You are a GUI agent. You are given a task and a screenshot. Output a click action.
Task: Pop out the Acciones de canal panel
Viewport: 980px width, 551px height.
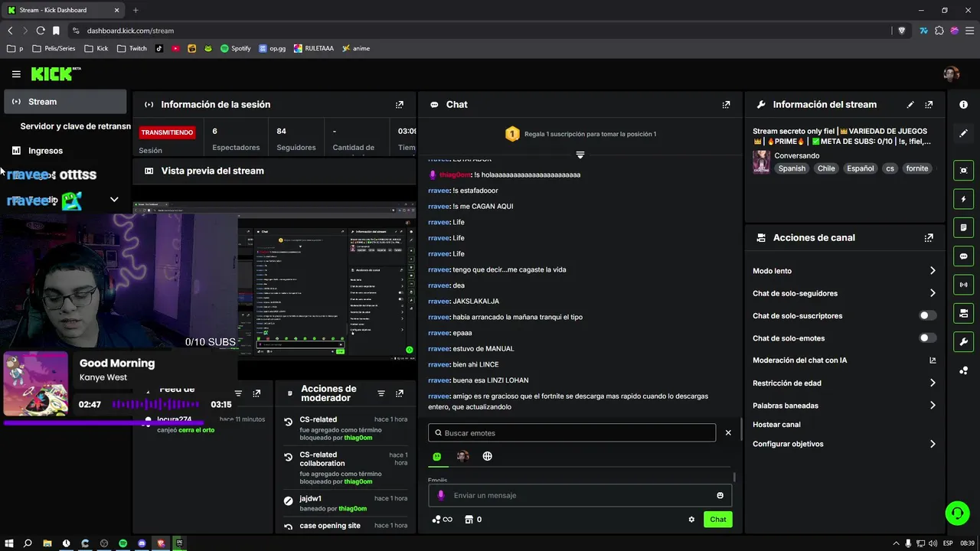tap(929, 238)
